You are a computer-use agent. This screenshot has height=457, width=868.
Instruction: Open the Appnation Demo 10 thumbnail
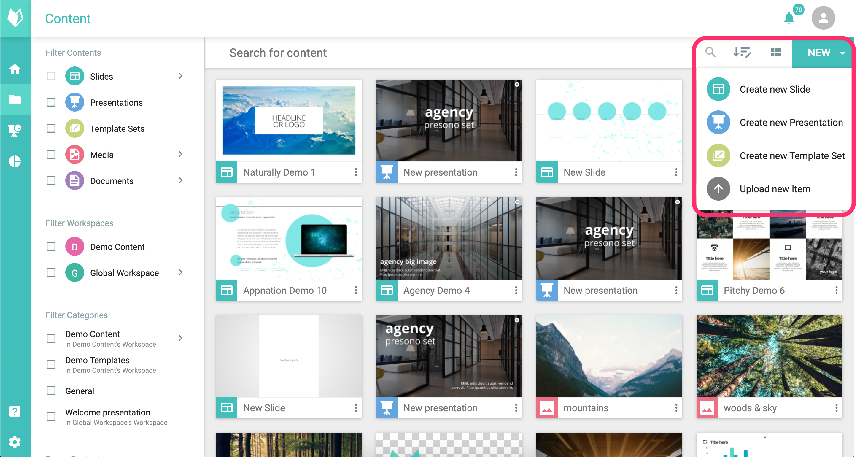point(289,238)
